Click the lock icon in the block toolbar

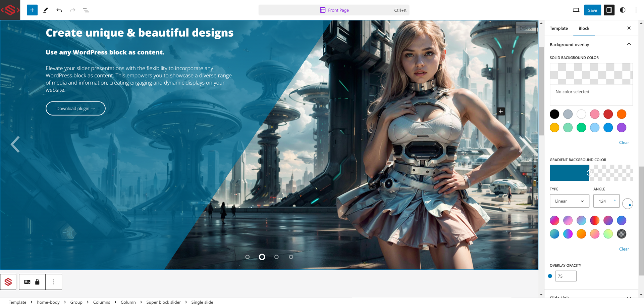pos(38,282)
